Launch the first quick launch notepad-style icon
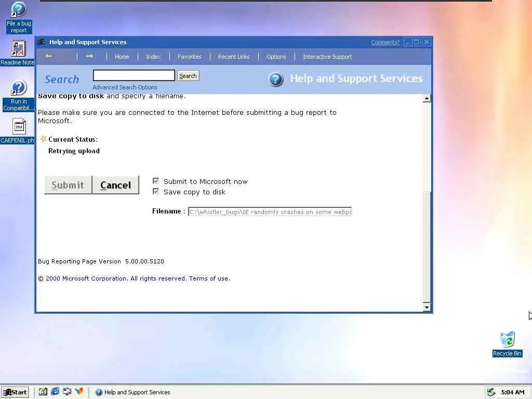Screen dimensions: 532x399 coord(43,392)
